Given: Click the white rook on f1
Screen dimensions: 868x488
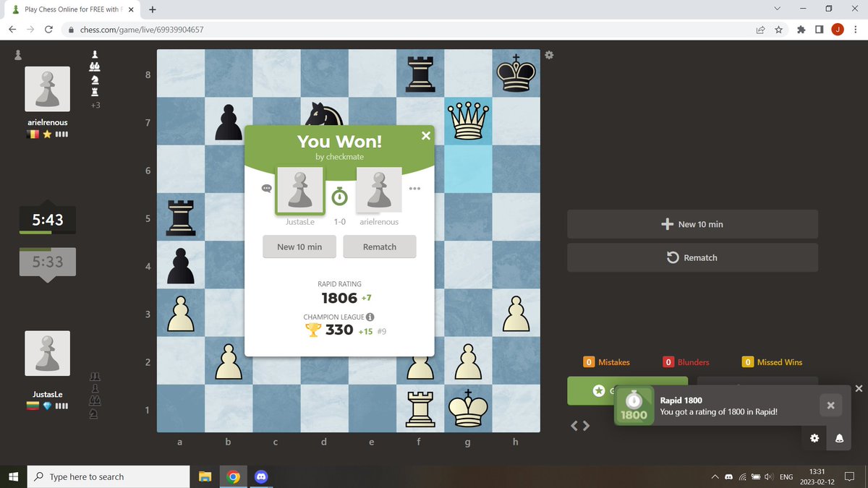Looking at the screenshot, I should (x=420, y=408).
